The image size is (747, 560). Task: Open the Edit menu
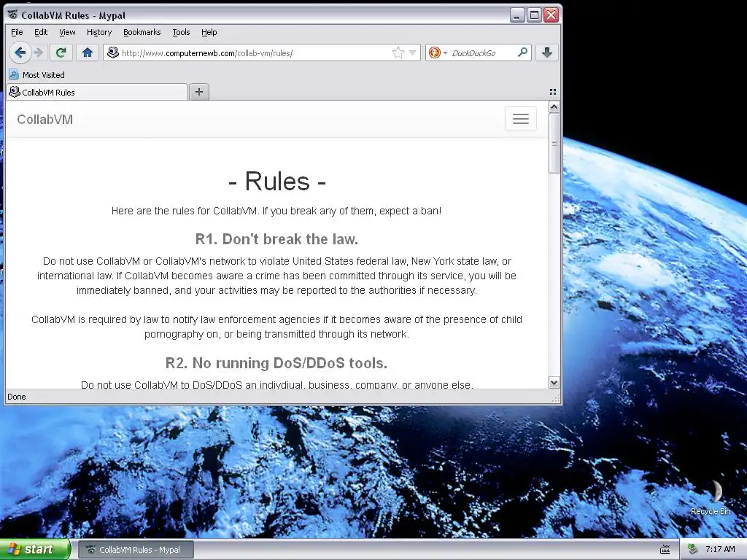pos(41,32)
